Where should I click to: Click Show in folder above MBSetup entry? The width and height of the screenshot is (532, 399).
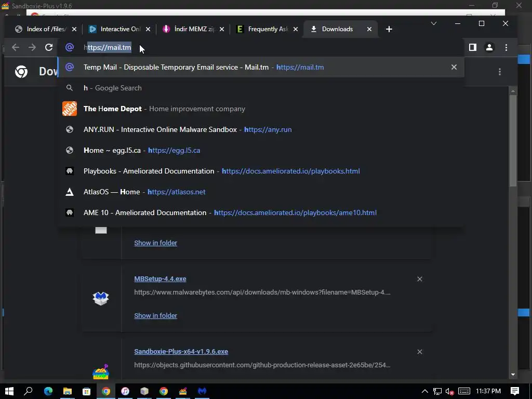tap(155, 243)
